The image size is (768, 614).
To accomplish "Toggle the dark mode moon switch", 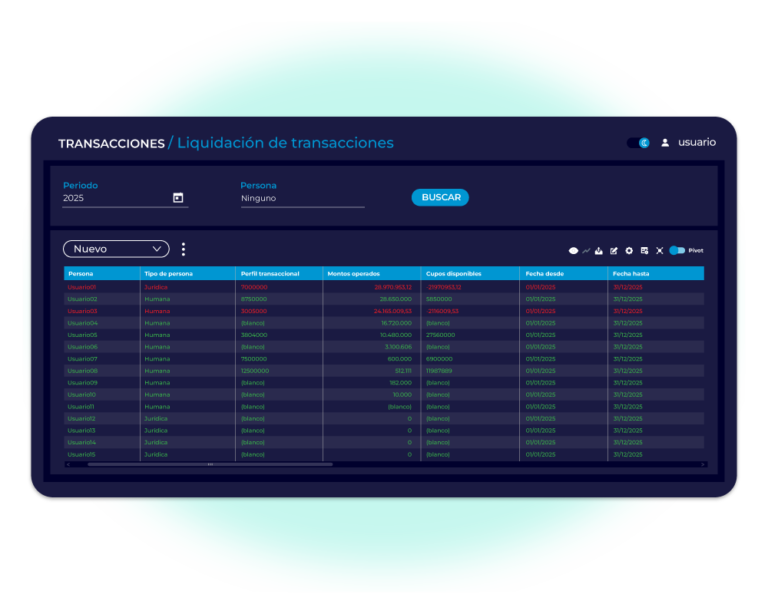I will point(639,143).
